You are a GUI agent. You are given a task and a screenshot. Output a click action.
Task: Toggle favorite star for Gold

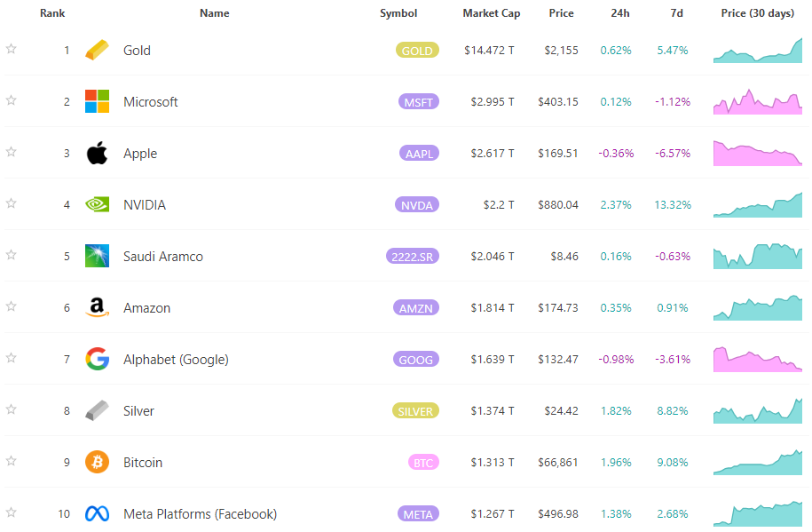[12, 49]
